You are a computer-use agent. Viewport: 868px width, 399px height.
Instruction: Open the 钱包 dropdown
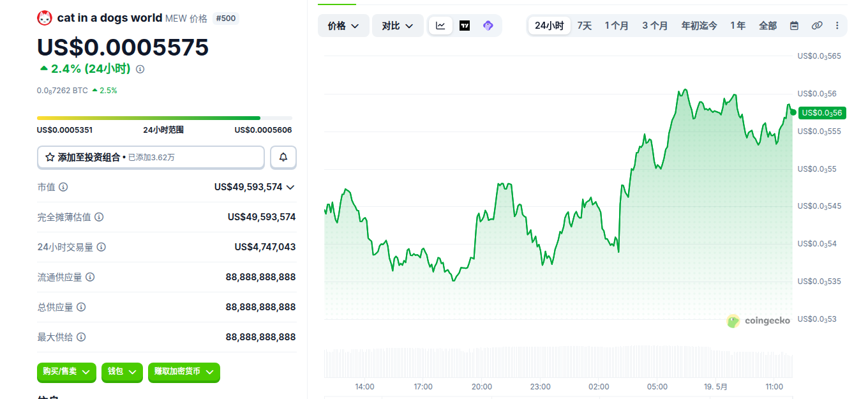tap(121, 372)
